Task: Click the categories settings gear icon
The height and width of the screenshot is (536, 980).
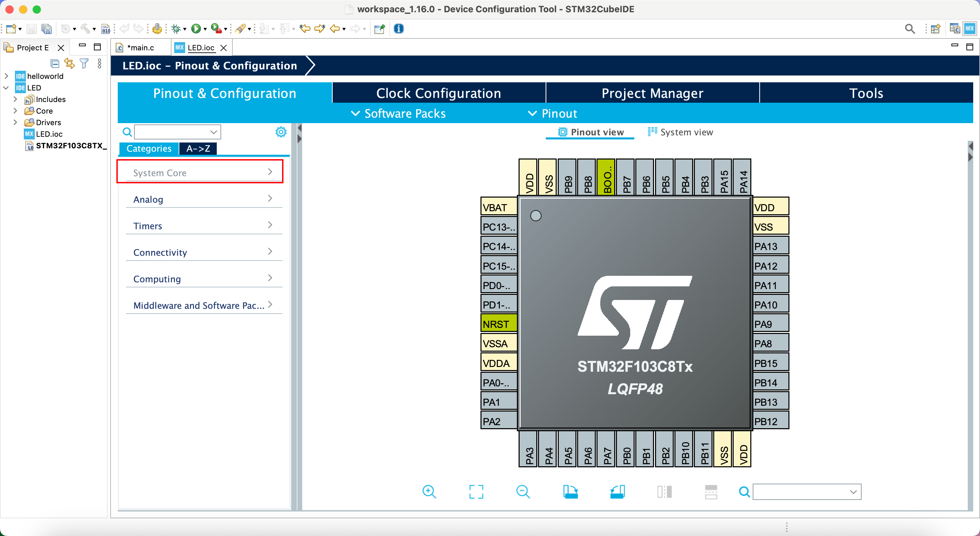Action: 281,132
